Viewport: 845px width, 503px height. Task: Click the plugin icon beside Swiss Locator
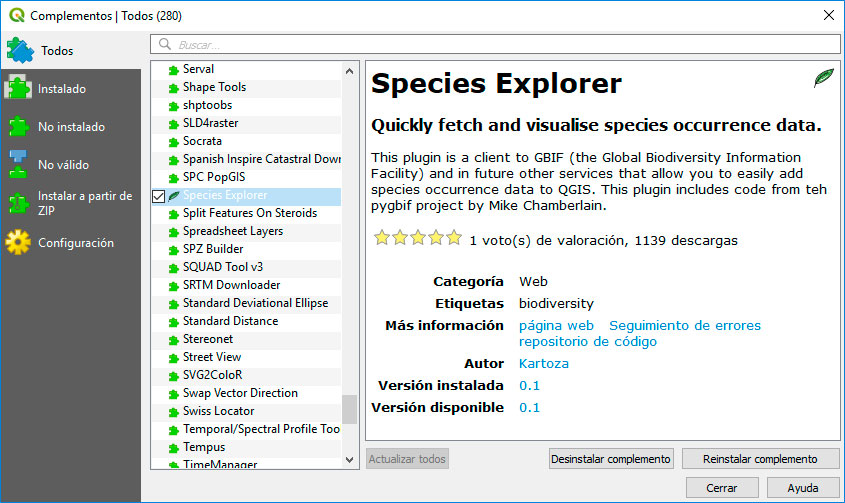tap(174, 412)
